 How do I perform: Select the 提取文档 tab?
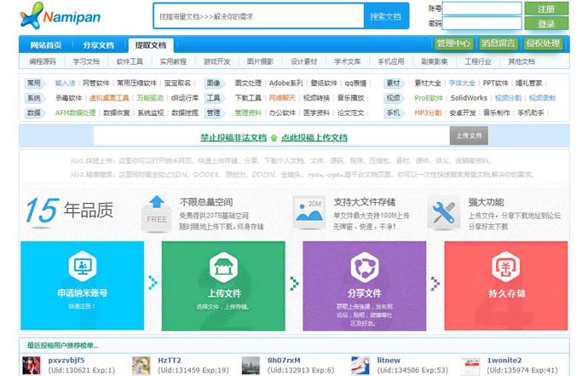click(151, 45)
